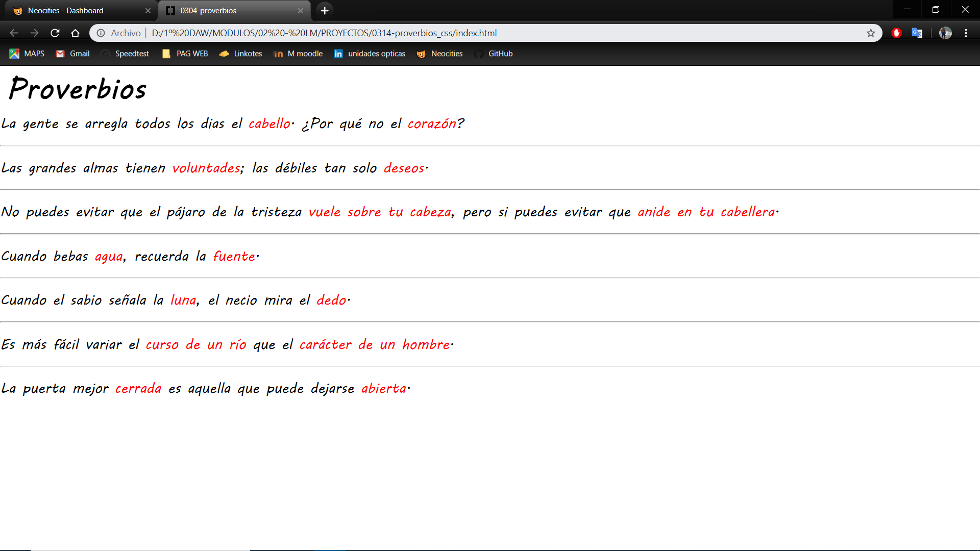Minimize the browser window

[x=907, y=9]
